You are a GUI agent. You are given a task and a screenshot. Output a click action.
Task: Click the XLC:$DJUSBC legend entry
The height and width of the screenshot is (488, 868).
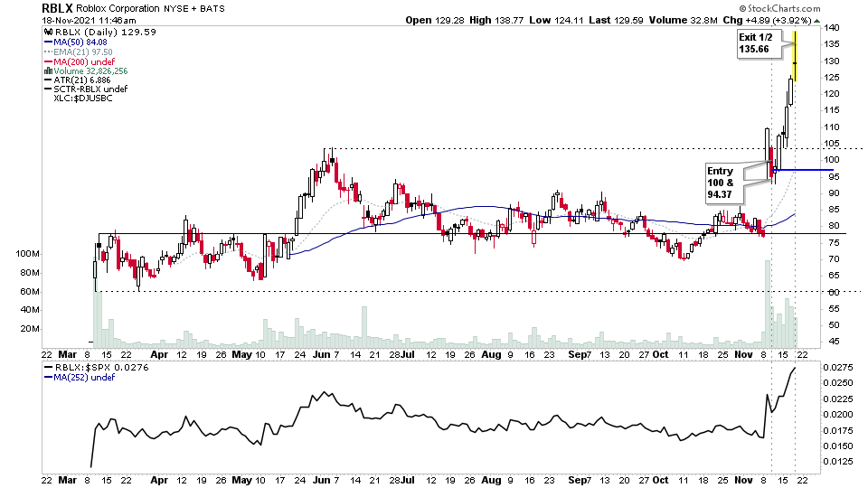(83, 99)
